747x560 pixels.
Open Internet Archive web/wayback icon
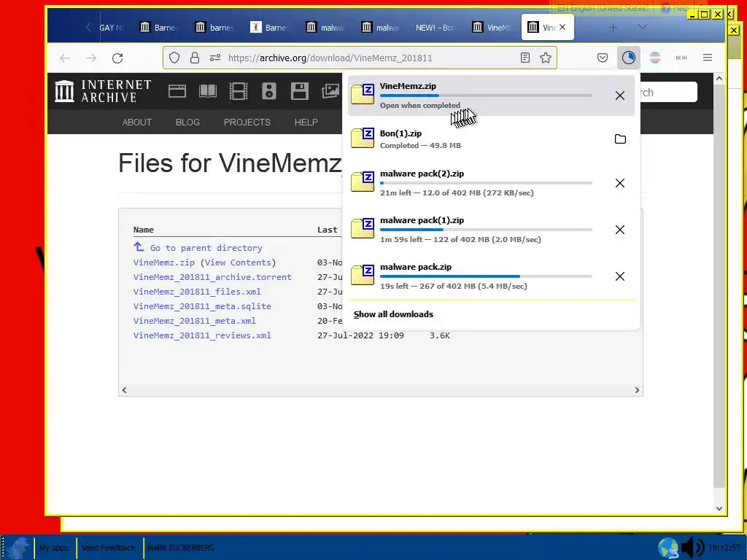point(177,91)
